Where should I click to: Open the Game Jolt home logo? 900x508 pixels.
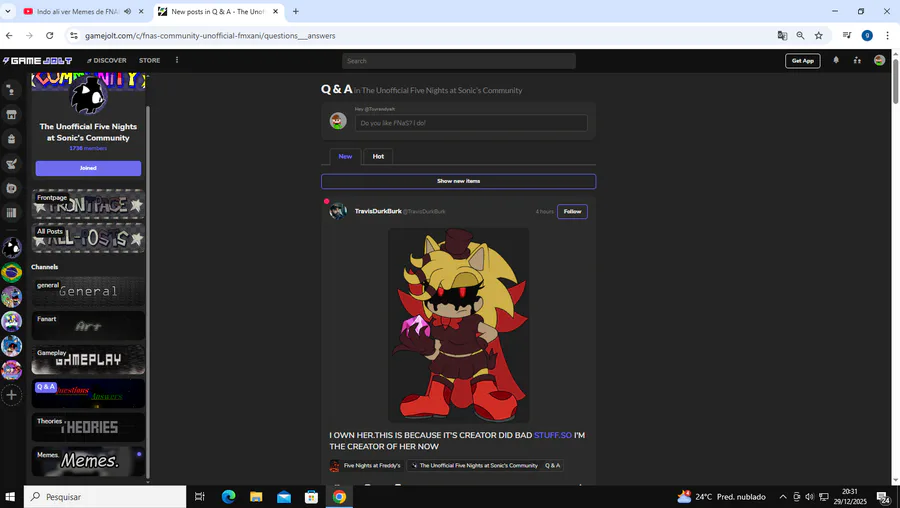38,60
